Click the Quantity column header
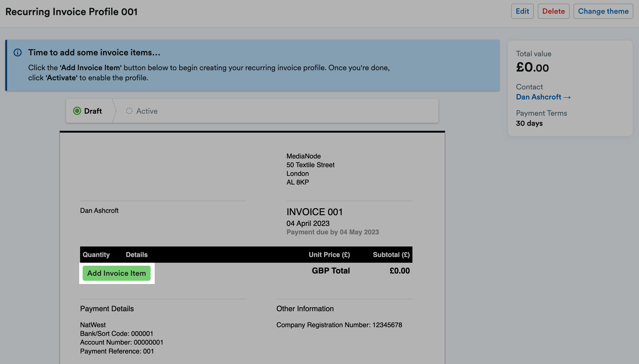 pos(96,254)
